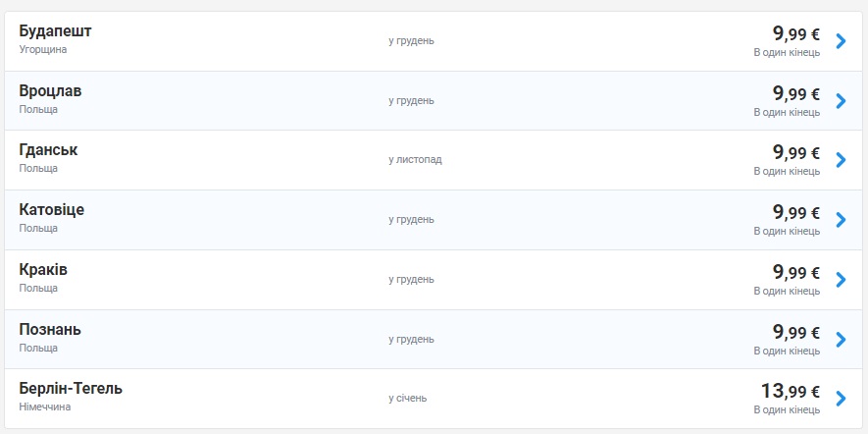Click the Берлін-Тегель destination name
This screenshot has width=868, height=434.
(71, 388)
